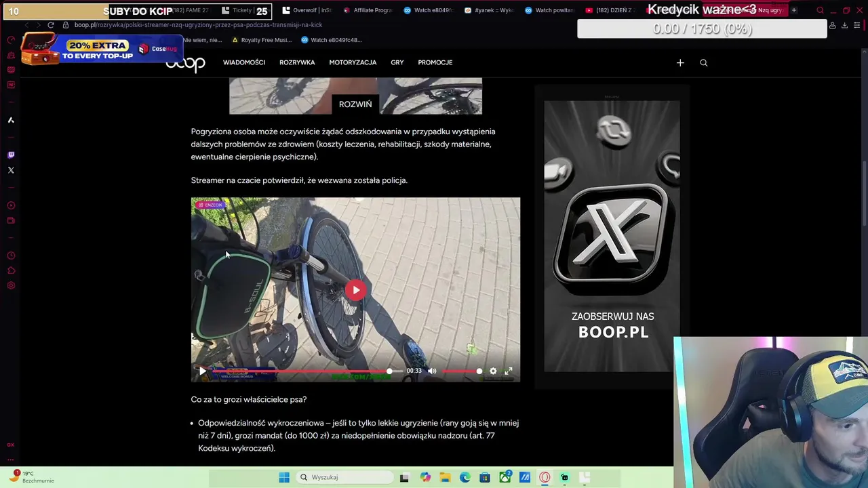The height and width of the screenshot is (488, 868).
Task: Mute the video using the speaker icon
Action: [432, 371]
